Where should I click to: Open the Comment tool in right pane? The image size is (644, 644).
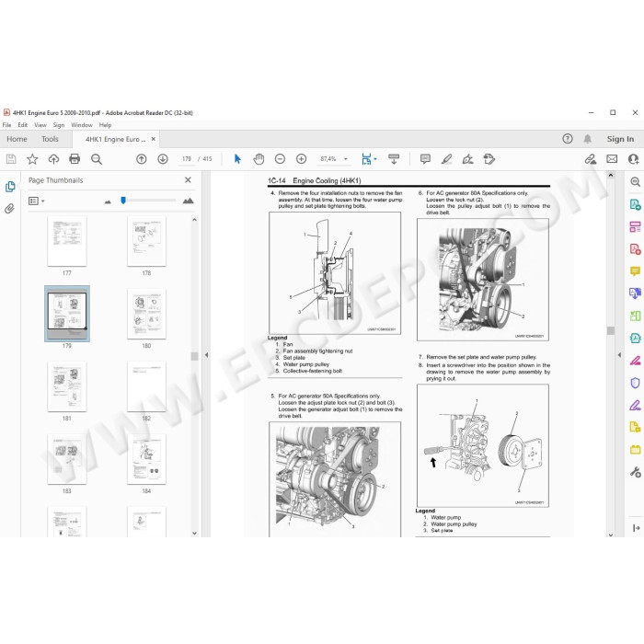[635, 271]
